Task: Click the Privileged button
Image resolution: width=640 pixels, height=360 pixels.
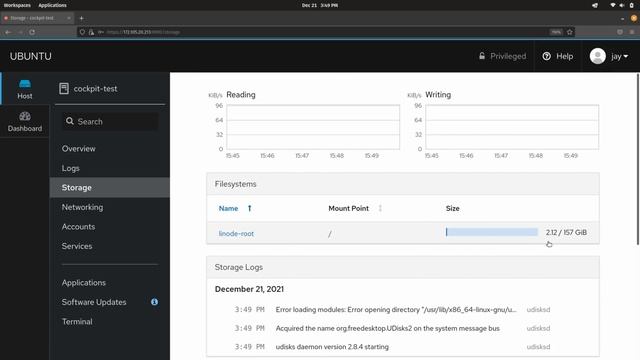Action: (x=502, y=56)
